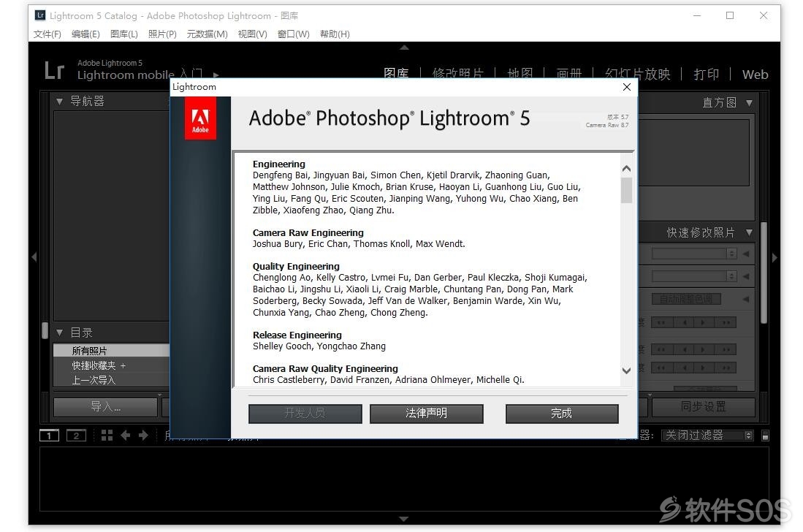Click the 导入... import button
This screenshot has height=532, width=803.
click(x=105, y=407)
